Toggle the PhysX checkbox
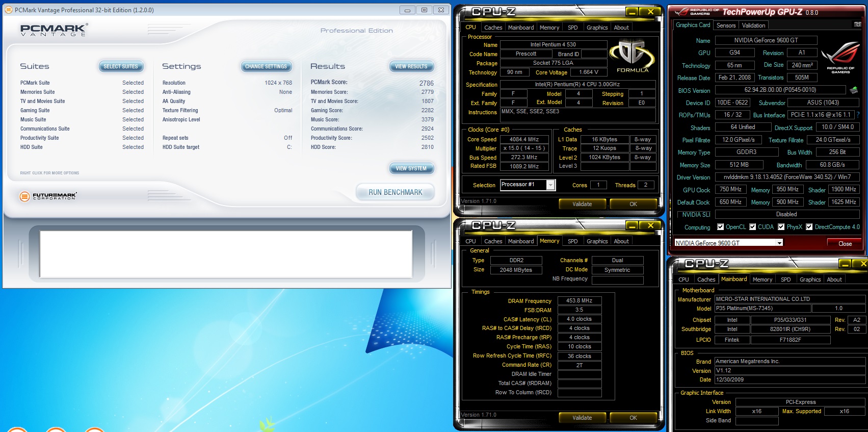The image size is (868, 432). tap(781, 227)
